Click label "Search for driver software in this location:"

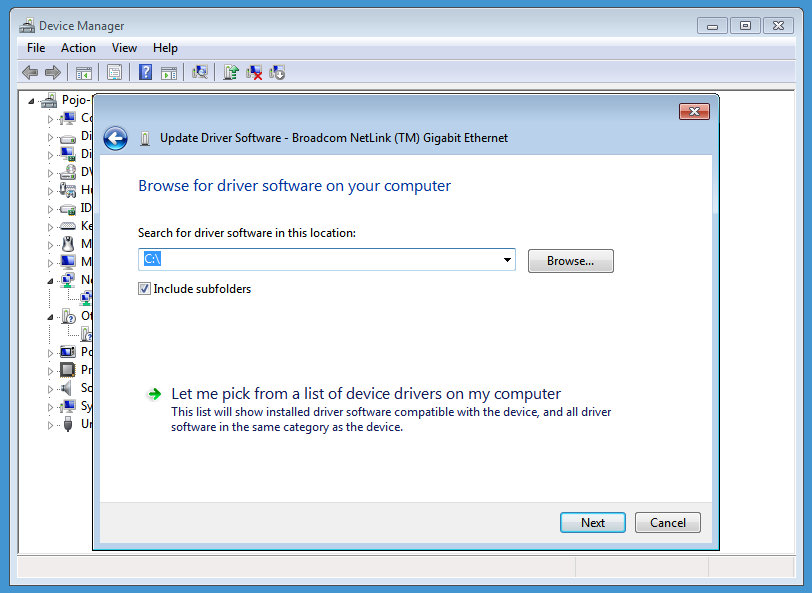tap(246, 233)
